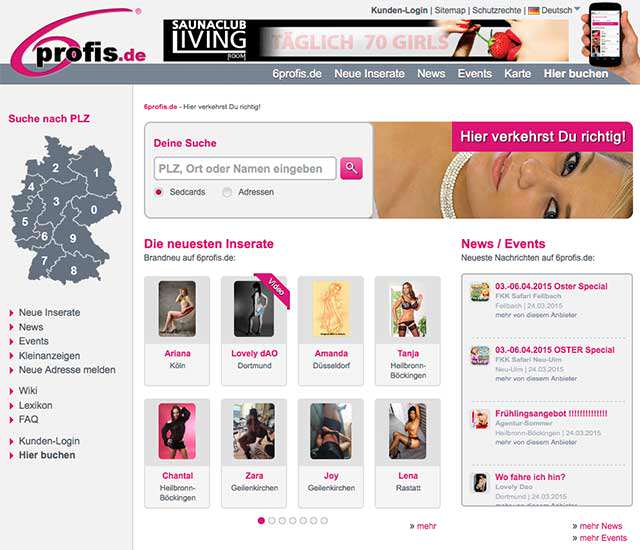Go to sixth carousel page dot

coord(313,521)
